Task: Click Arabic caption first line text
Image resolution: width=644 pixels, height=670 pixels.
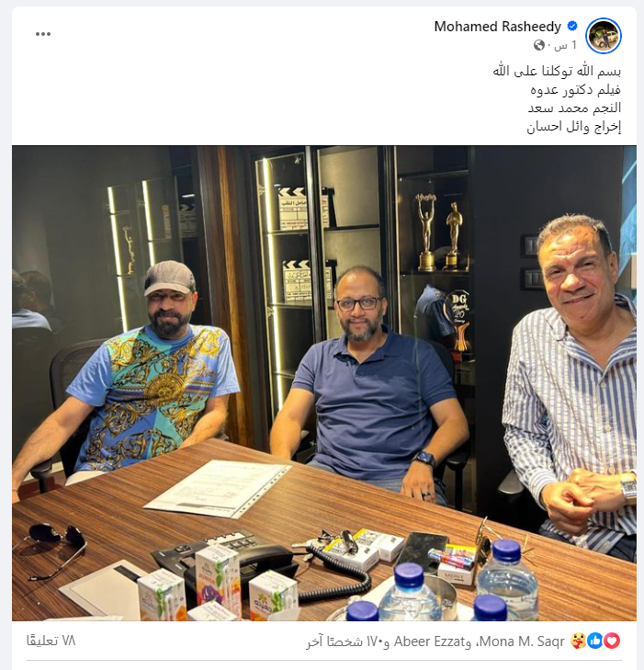Action: 557,71
